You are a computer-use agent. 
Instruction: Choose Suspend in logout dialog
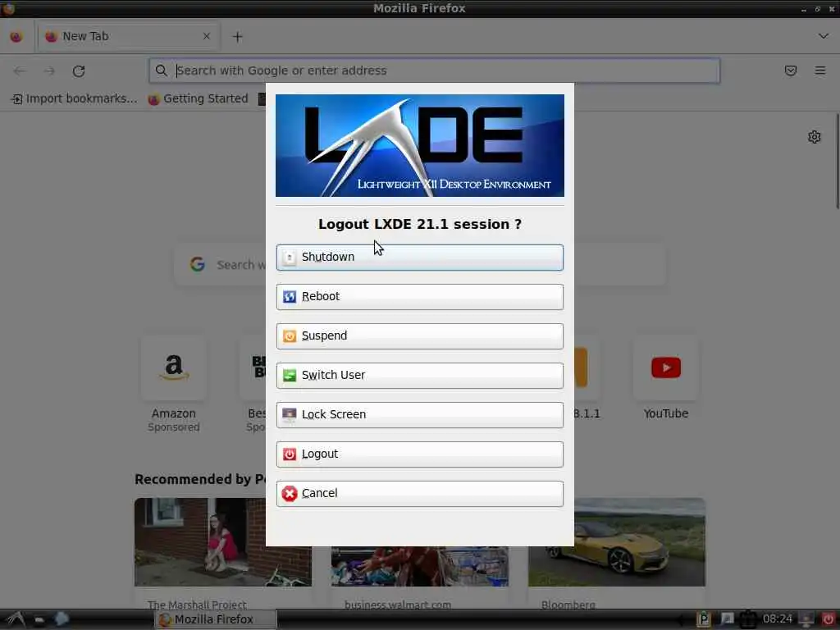point(419,336)
